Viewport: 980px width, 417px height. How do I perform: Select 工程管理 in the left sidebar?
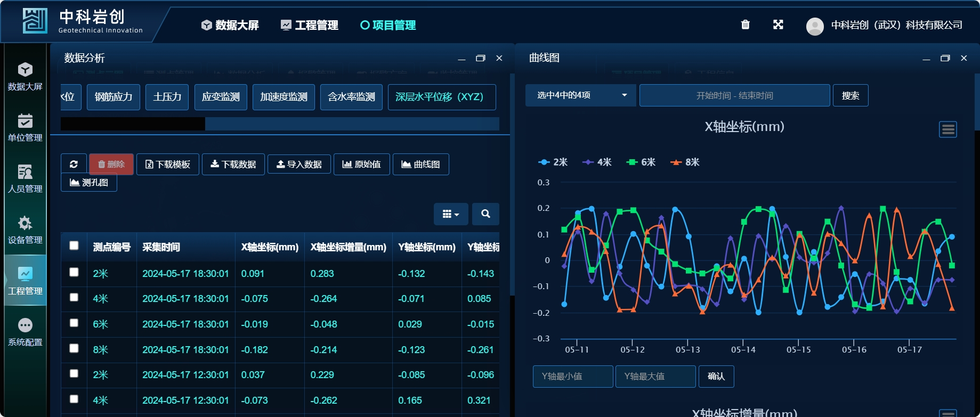pyautogui.click(x=25, y=281)
